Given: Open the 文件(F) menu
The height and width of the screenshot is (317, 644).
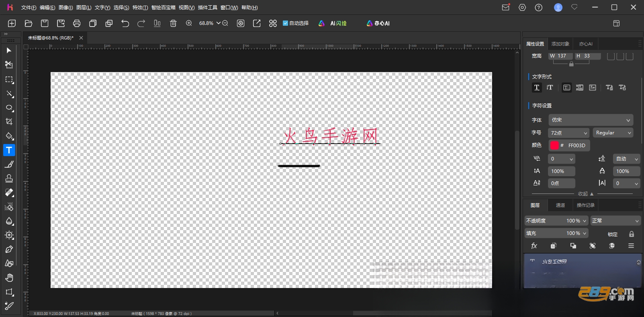Looking at the screenshot, I should tap(29, 8).
